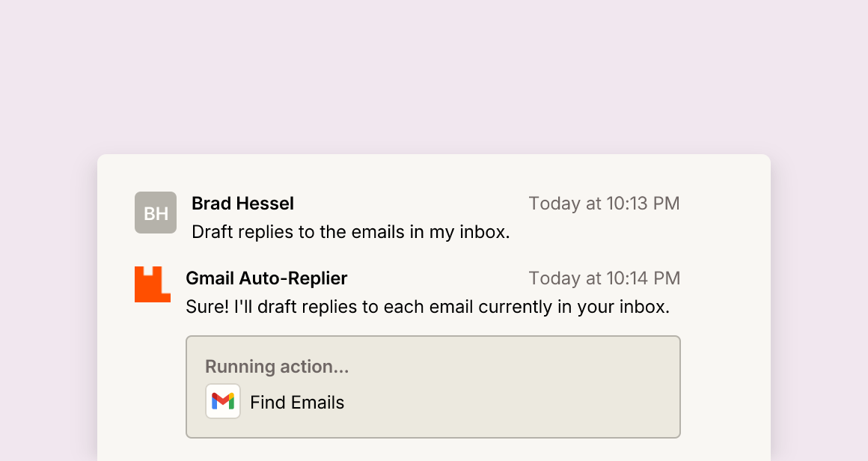Click the Gmail icon beside Find Emails
The image size is (868, 461).
(x=223, y=401)
